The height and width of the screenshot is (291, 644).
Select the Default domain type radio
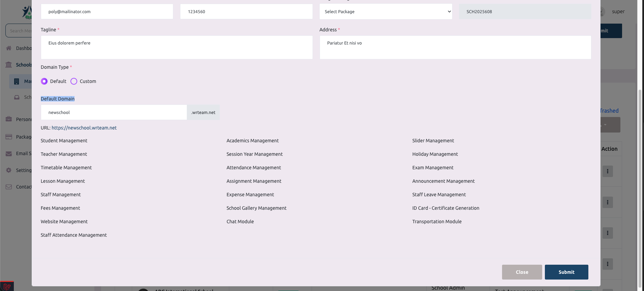(44, 81)
